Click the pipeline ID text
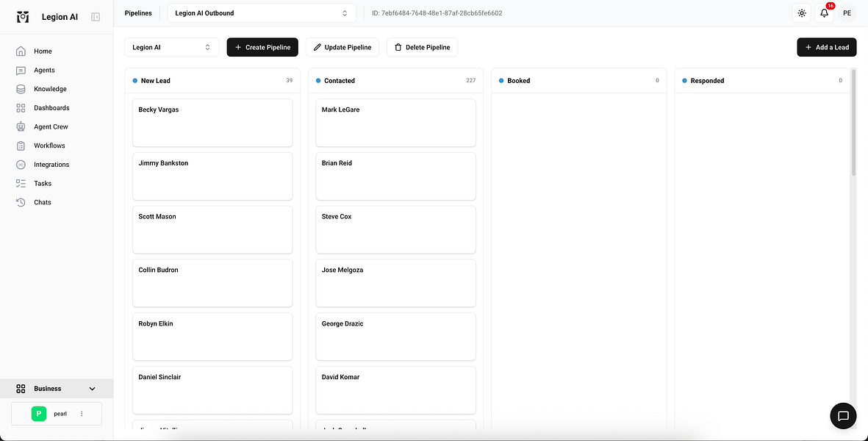Screen dimensions: 868x441 coord(437,13)
